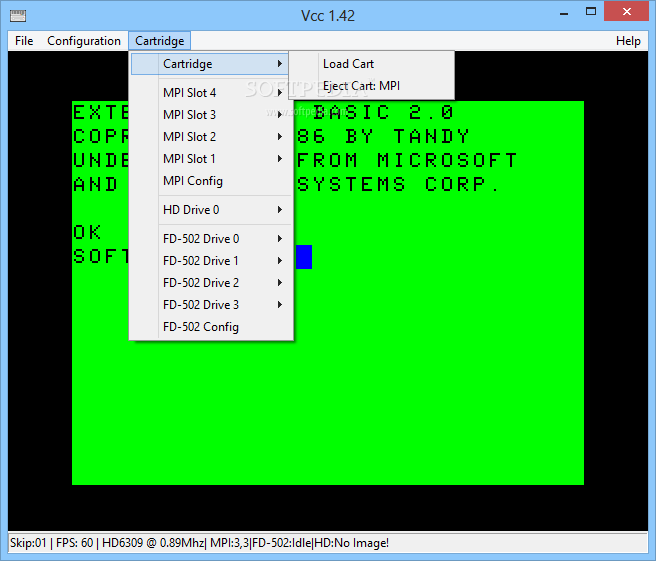Image resolution: width=656 pixels, height=561 pixels.
Task: Click submenu arrow beside FD-502 Drive 0
Action: [279, 239]
